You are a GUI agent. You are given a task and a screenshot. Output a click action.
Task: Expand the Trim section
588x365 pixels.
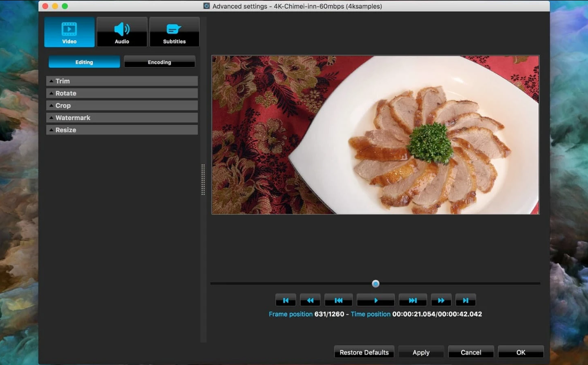pos(122,81)
